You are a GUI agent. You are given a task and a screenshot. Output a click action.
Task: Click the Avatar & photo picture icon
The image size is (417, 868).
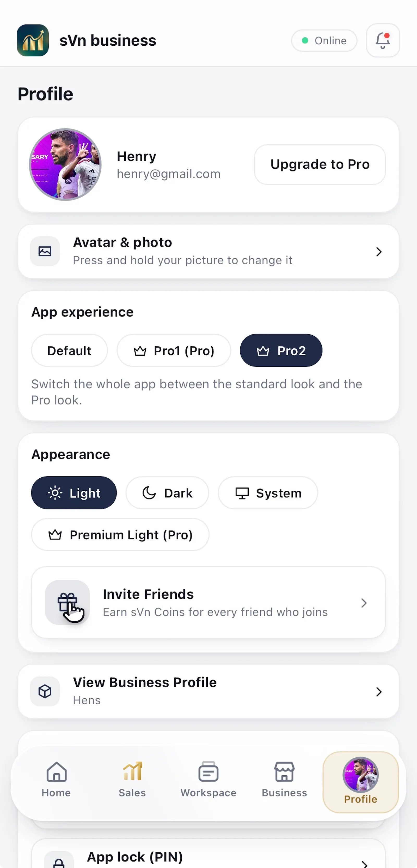tap(45, 251)
